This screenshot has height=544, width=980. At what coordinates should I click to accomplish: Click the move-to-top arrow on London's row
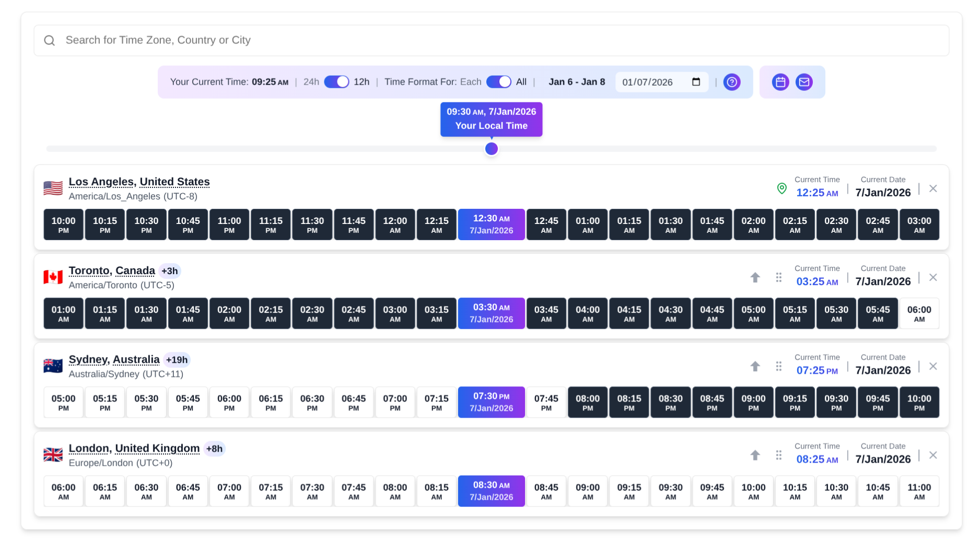tap(755, 455)
